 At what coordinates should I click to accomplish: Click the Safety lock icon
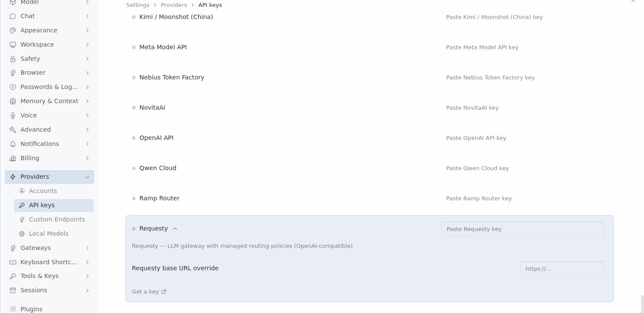13,59
